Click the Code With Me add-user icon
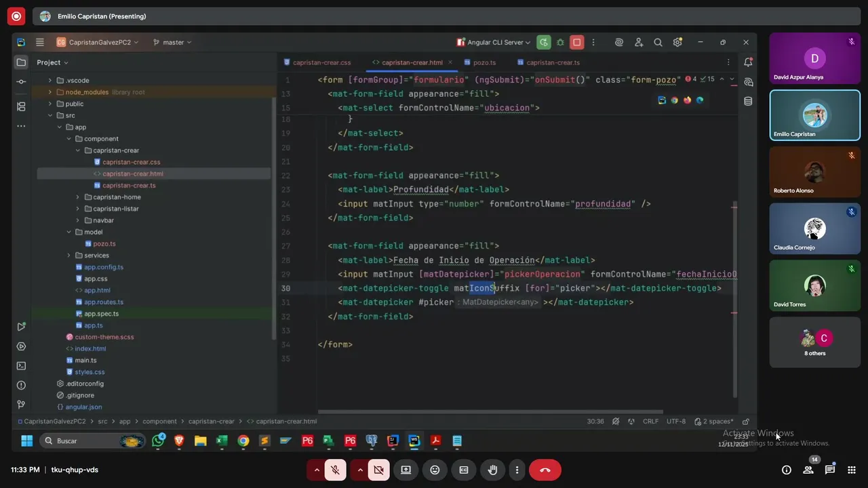The height and width of the screenshot is (488, 868). pyautogui.click(x=639, y=42)
